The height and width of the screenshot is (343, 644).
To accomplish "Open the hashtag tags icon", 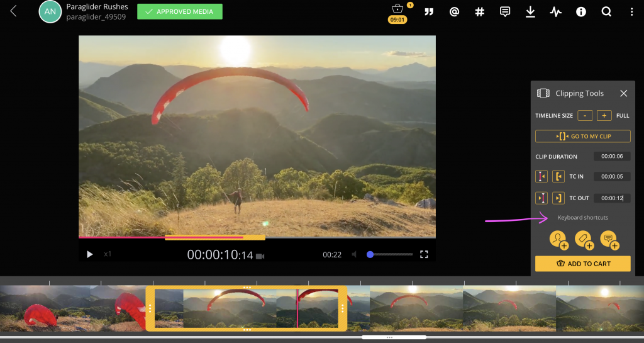I will click(479, 11).
